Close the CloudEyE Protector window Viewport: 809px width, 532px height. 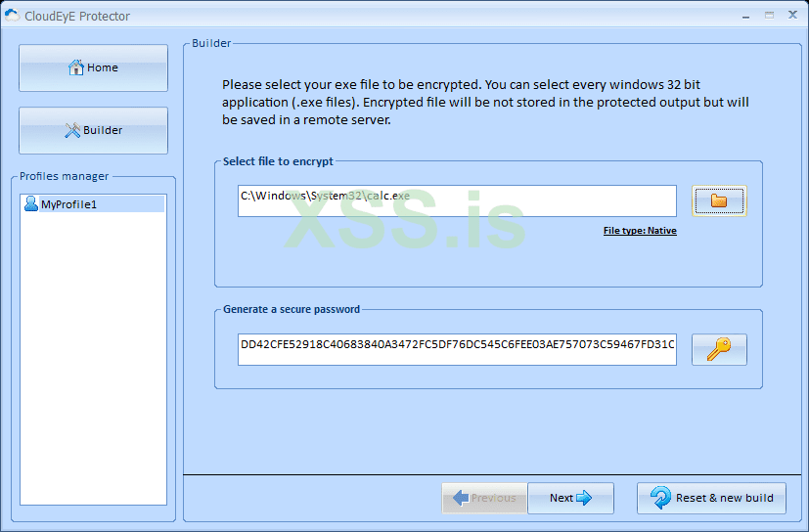click(x=793, y=15)
